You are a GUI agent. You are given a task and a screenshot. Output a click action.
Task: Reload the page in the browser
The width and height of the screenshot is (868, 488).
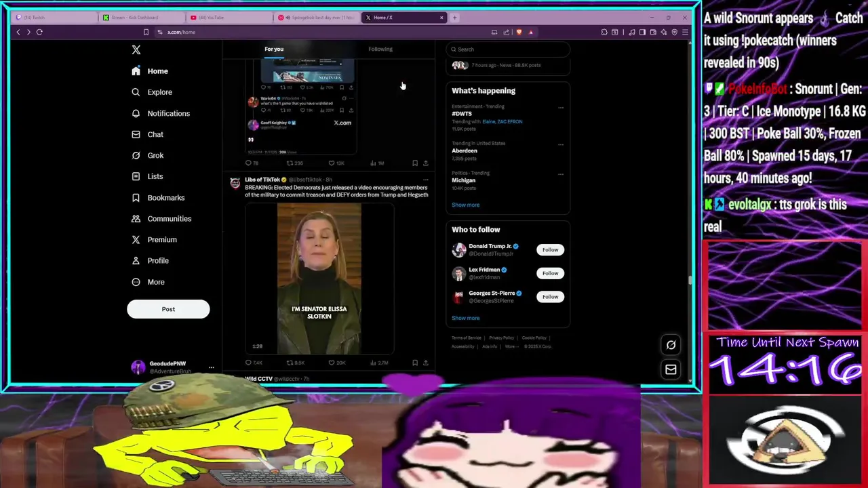[39, 32]
